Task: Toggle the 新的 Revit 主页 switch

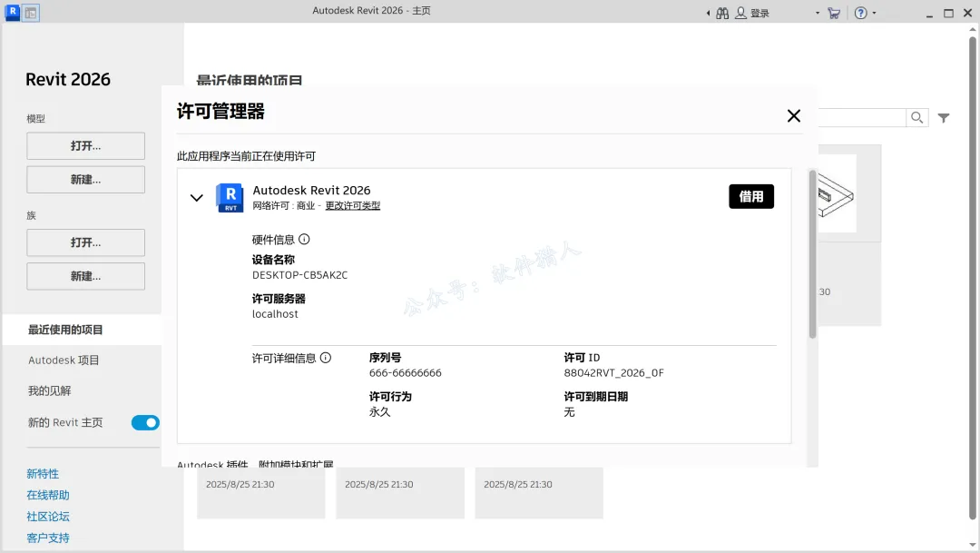Action: tap(145, 423)
